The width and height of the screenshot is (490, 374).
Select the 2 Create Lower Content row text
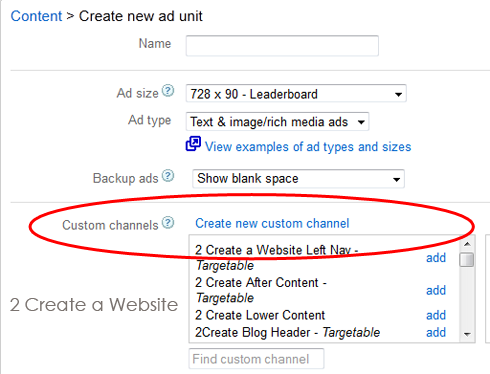[260, 315]
